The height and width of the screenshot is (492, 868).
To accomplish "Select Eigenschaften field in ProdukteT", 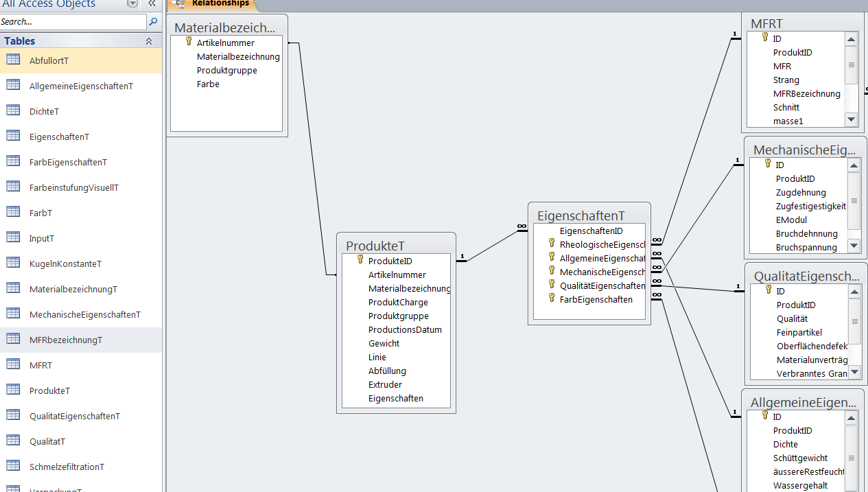I will 396,398.
